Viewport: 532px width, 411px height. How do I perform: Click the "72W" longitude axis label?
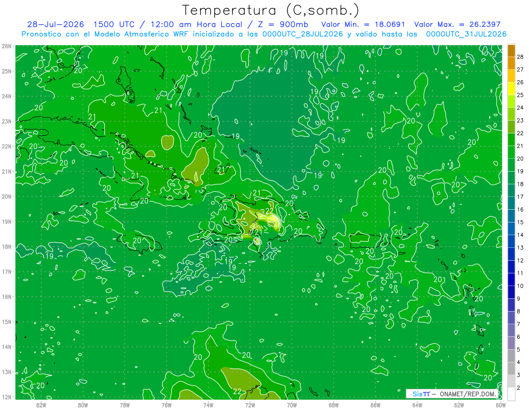tap(250, 405)
